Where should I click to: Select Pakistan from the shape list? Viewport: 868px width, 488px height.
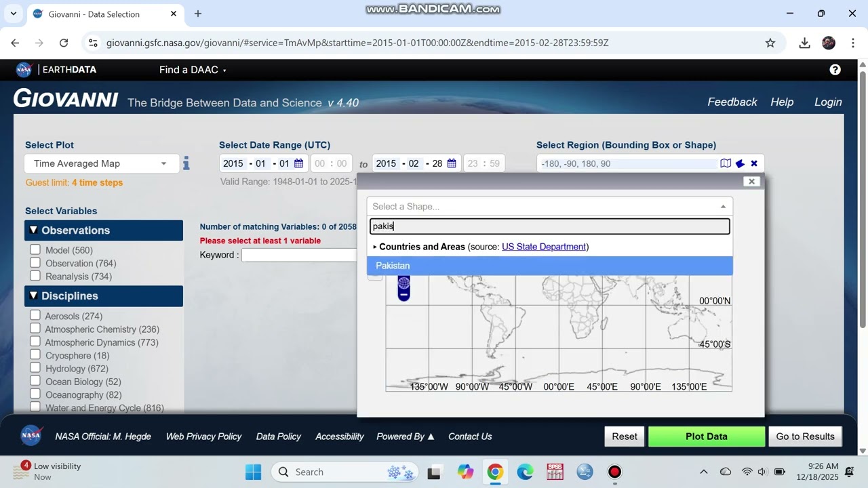(549, 266)
